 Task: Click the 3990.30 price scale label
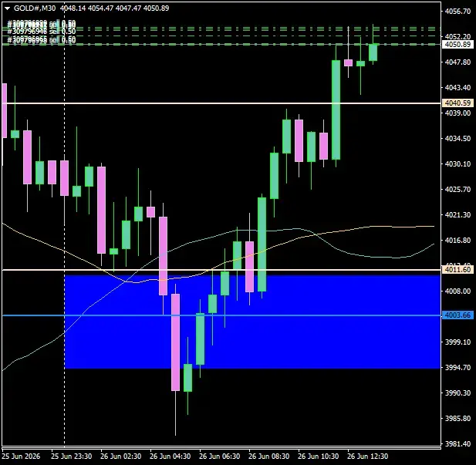pyautogui.click(x=457, y=393)
